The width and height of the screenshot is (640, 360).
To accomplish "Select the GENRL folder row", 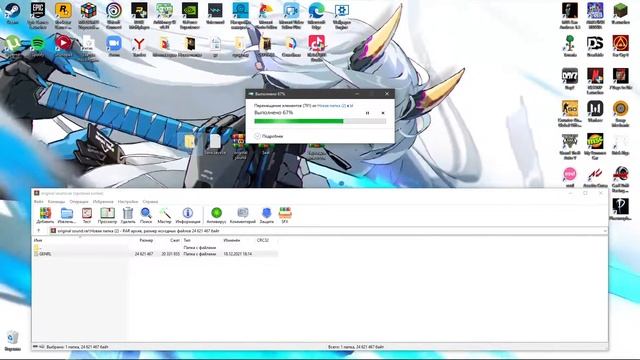I will [155, 254].
